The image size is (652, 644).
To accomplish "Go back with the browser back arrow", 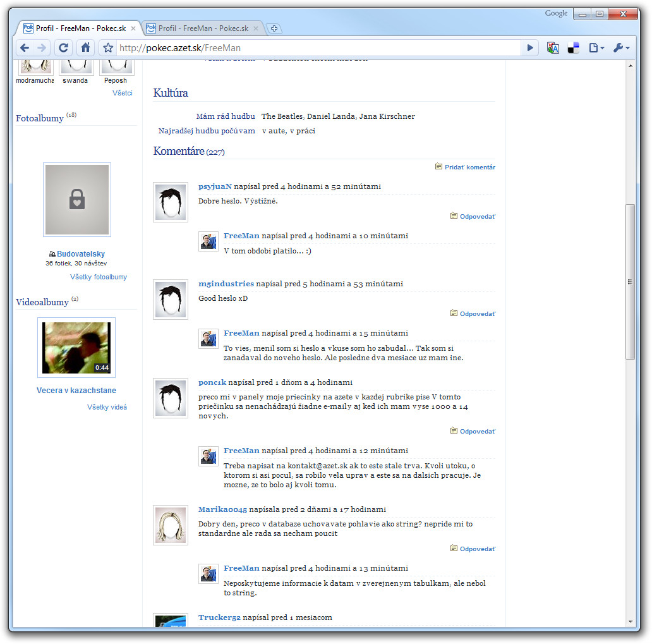I will tap(25, 48).
